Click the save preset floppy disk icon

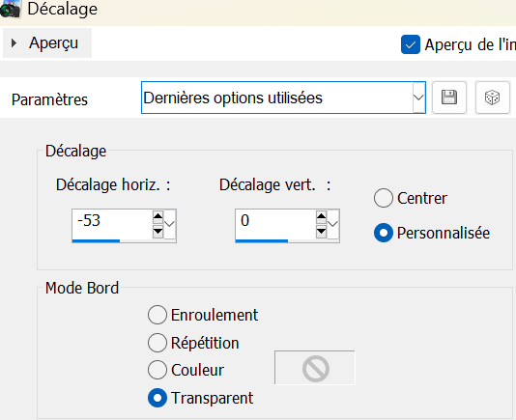click(x=449, y=98)
